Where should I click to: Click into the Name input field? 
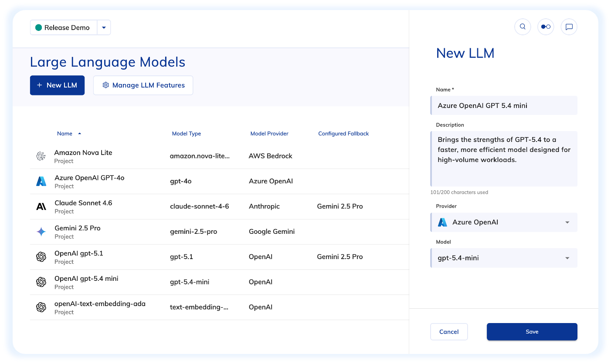tap(504, 106)
